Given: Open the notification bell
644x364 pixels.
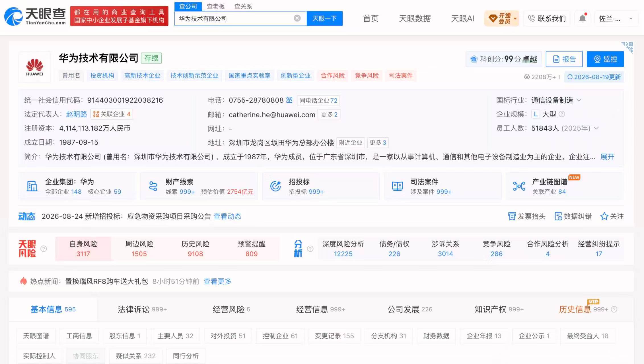Looking at the screenshot, I should click(x=583, y=18).
